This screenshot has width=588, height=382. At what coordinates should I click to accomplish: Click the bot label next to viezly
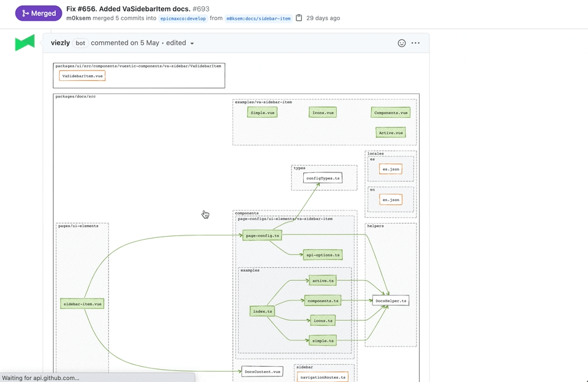[80, 43]
